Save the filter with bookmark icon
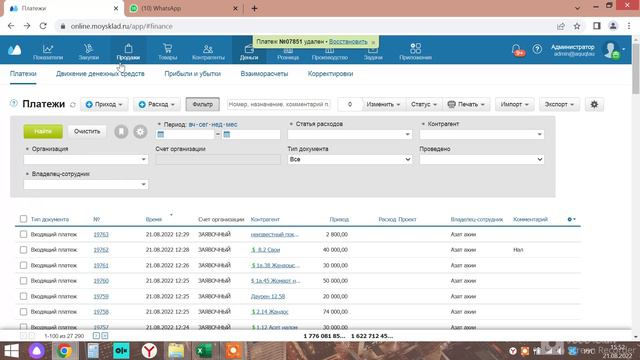640x360 pixels. click(x=121, y=132)
